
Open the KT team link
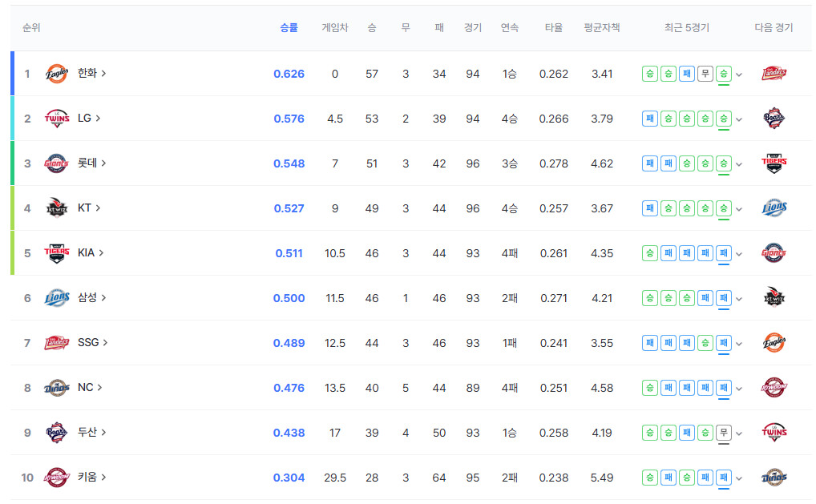pos(89,208)
